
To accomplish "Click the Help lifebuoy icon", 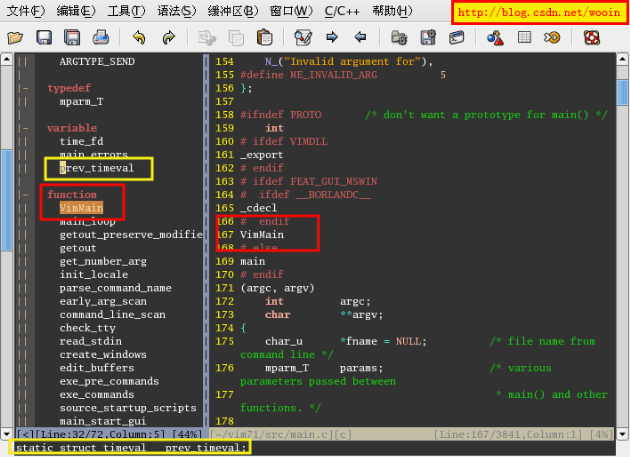I will [591, 38].
